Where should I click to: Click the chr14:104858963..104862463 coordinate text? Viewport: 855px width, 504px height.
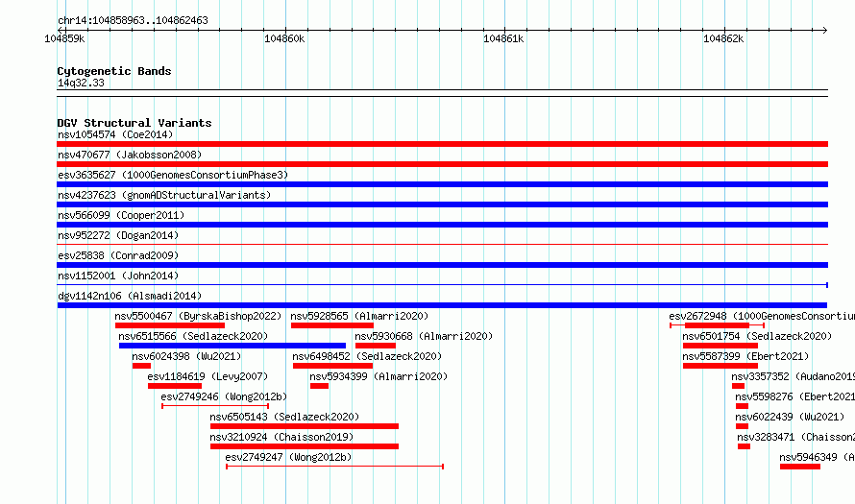coord(133,20)
